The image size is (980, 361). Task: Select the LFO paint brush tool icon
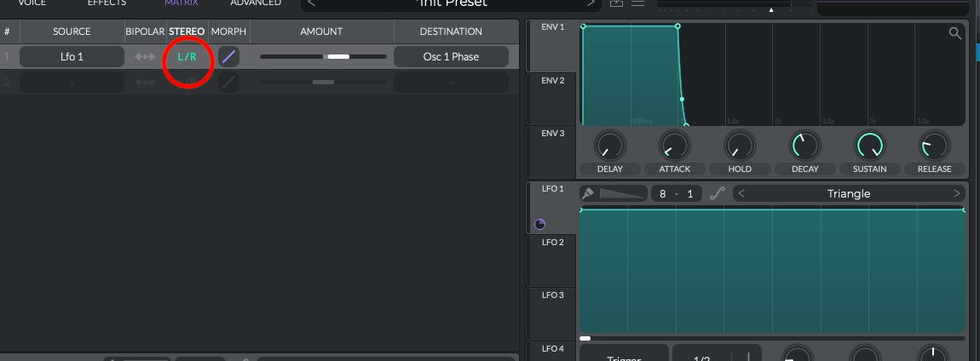click(587, 193)
